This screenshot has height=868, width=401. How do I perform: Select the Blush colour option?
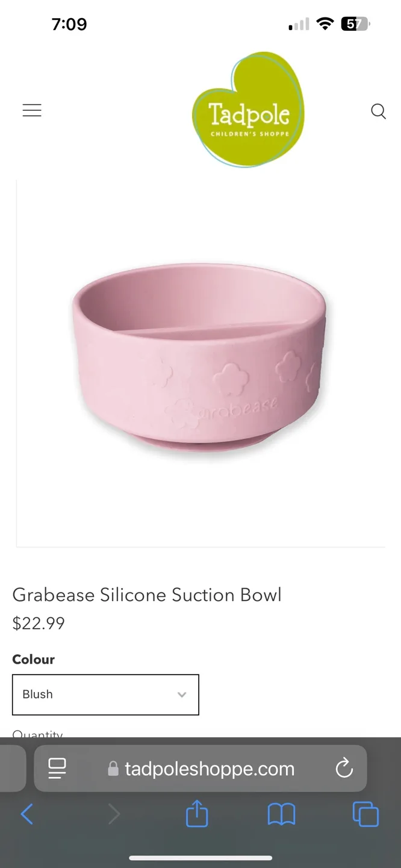[x=37, y=694]
